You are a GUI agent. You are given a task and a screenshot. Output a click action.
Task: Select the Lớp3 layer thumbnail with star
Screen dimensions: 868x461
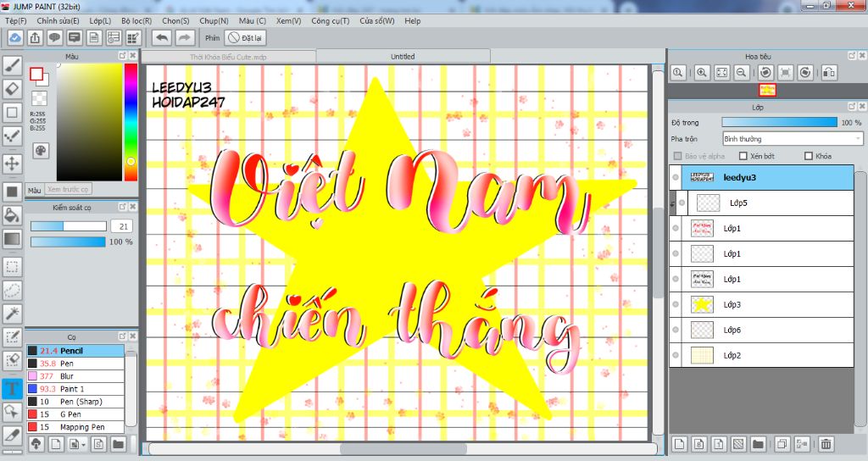coord(702,304)
